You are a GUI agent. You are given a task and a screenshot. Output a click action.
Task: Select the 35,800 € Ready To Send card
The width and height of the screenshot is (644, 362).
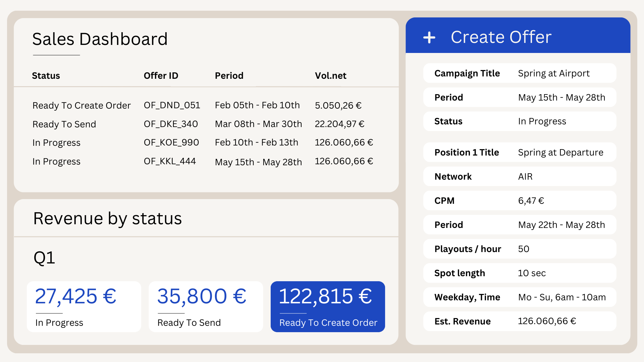[x=206, y=306]
